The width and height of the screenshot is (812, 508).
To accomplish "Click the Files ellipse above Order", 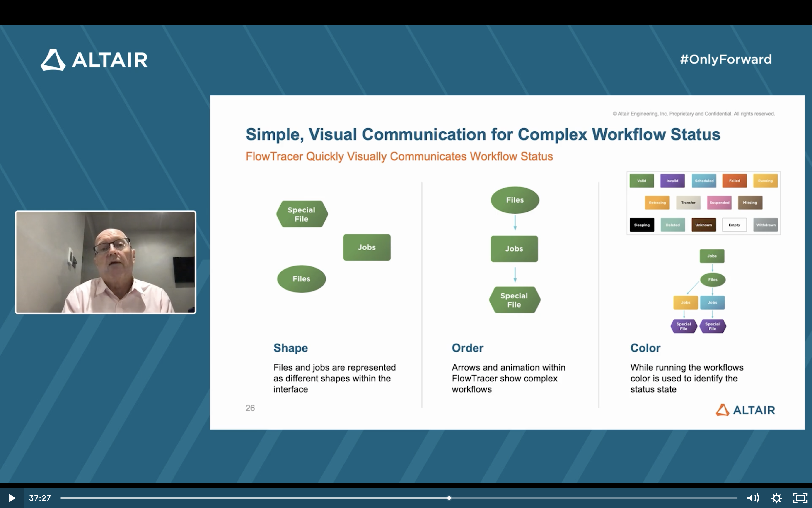I will coord(515,200).
